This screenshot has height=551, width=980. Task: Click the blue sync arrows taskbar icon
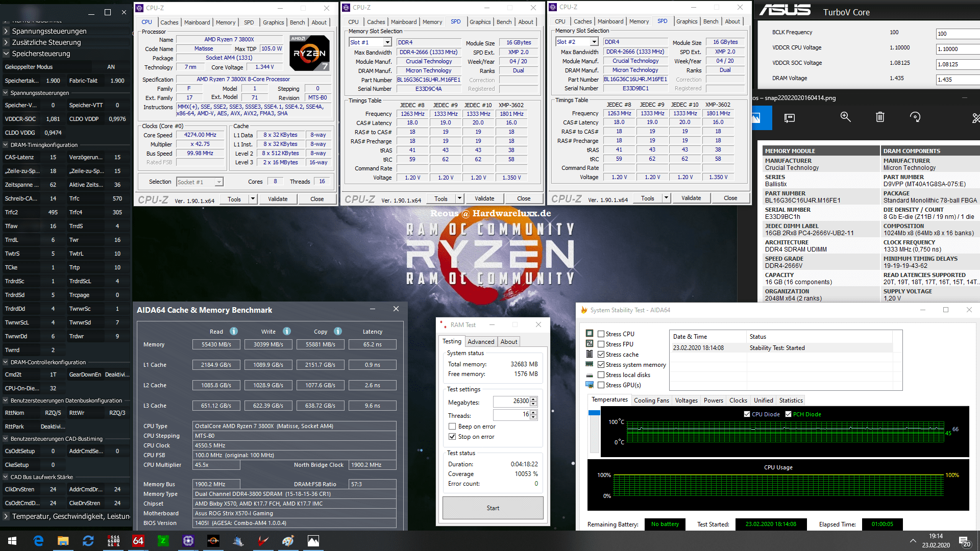point(88,541)
